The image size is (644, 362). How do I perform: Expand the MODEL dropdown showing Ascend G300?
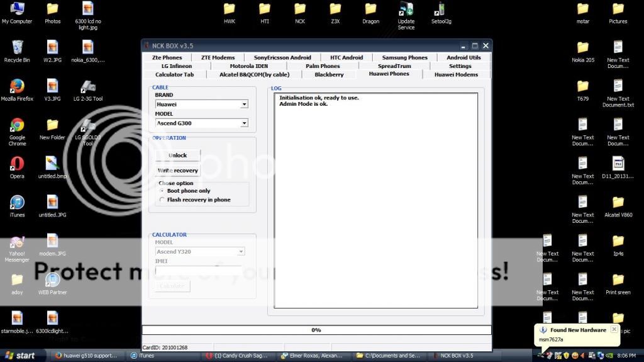click(x=244, y=123)
